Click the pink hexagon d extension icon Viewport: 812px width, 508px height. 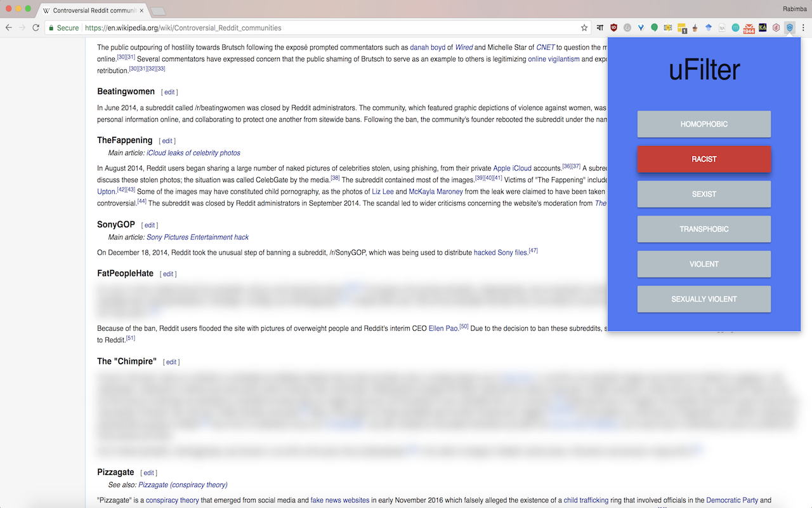[x=776, y=28]
